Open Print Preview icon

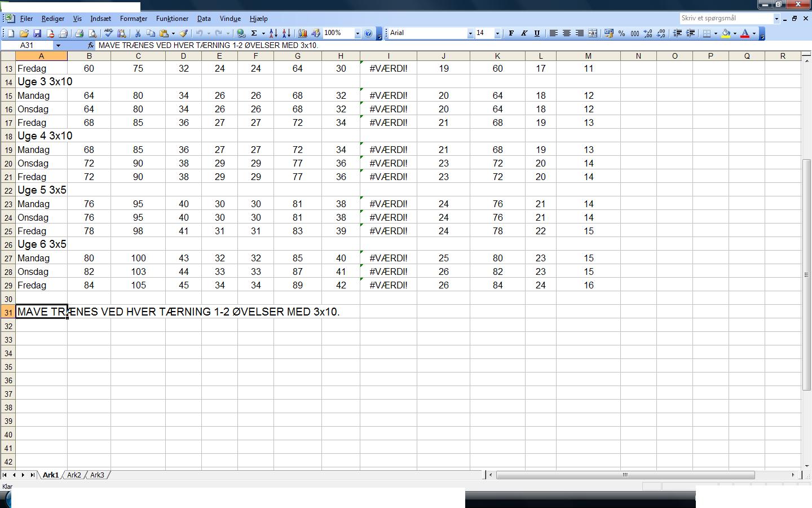92,33
